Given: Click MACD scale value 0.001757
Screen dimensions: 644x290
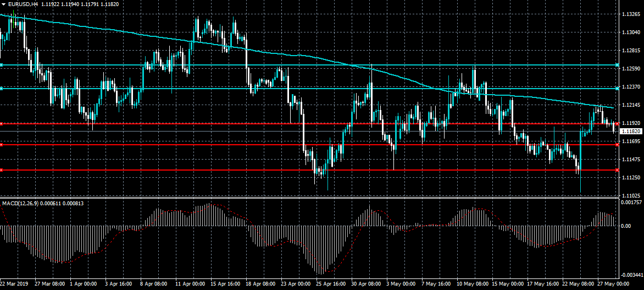Looking at the screenshot, I should (x=631, y=203).
